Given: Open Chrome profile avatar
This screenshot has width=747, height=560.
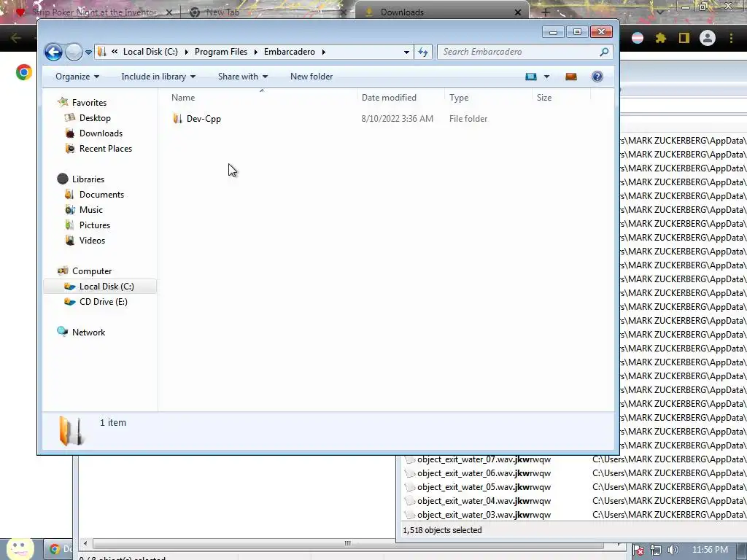Looking at the screenshot, I should [708, 38].
